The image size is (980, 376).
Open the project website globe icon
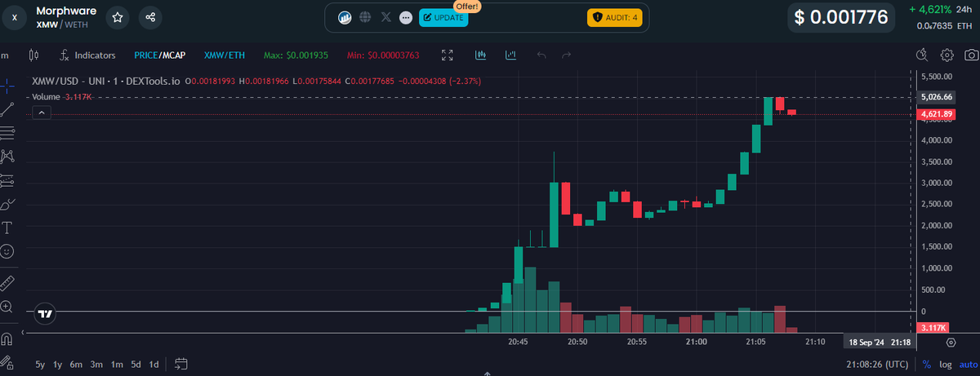coord(366,17)
